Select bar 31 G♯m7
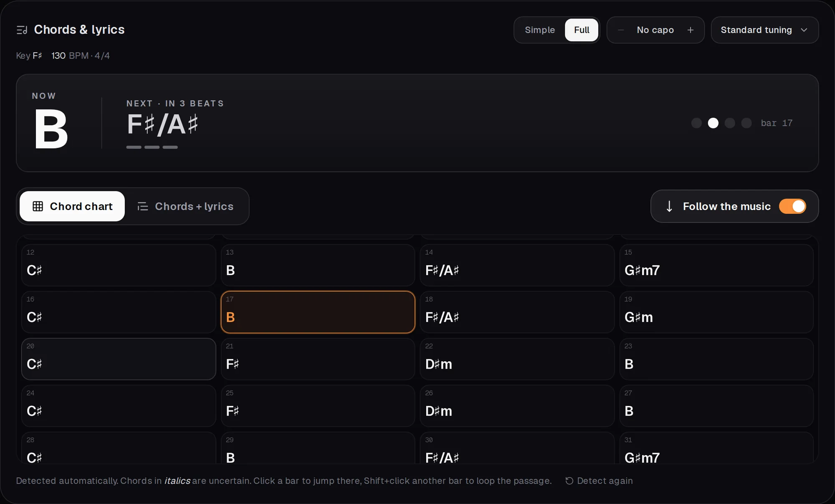 716,448
